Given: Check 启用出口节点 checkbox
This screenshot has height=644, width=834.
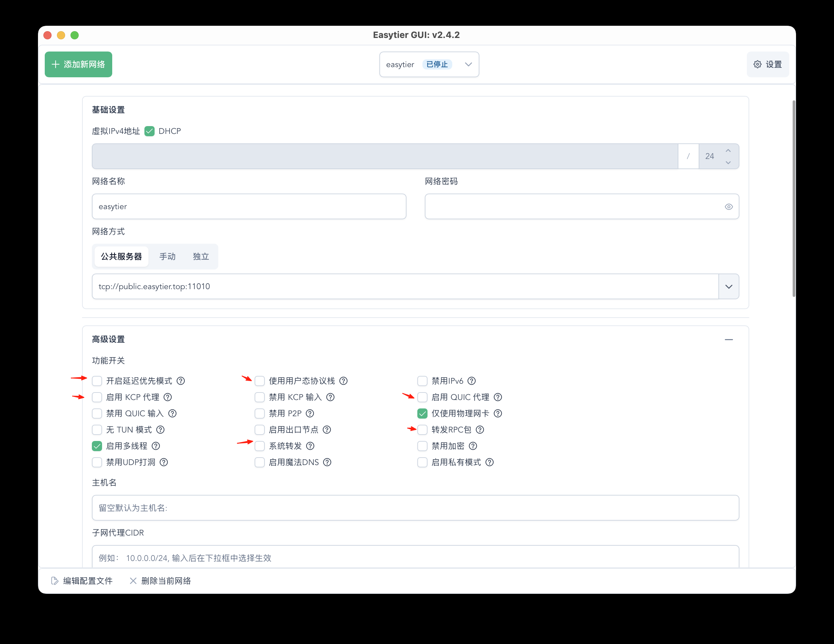Looking at the screenshot, I should pos(260,429).
